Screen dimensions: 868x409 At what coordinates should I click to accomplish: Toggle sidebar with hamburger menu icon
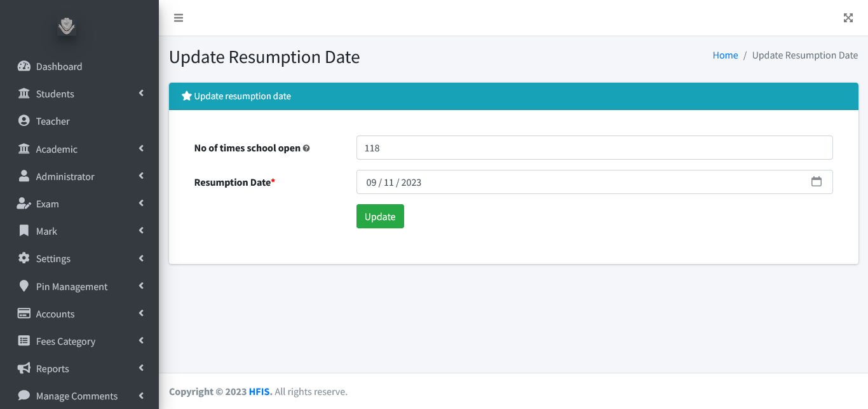(179, 18)
